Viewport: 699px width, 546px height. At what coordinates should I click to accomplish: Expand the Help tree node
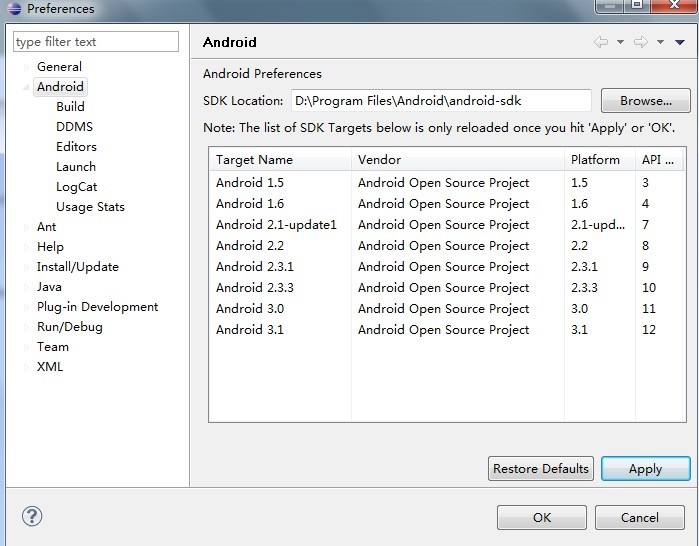click(26, 247)
